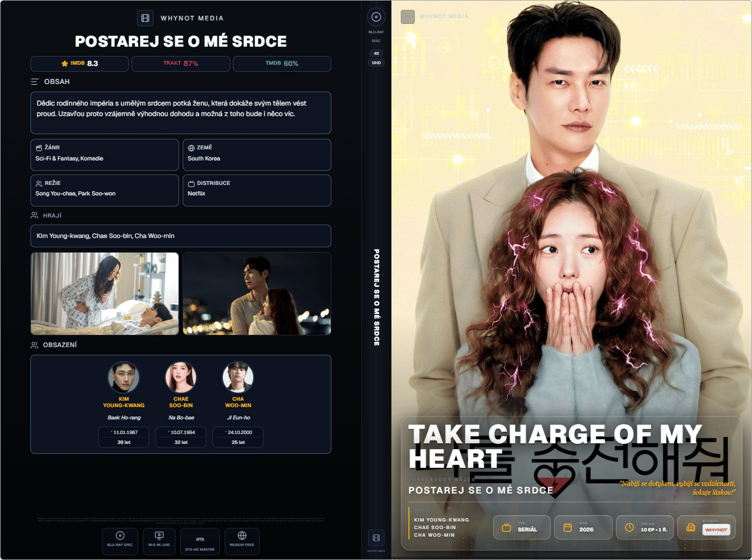Screen dimensions: 752x560
Task: Click Cha Woo-min's round portrait
Action: [x=238, y=377]
